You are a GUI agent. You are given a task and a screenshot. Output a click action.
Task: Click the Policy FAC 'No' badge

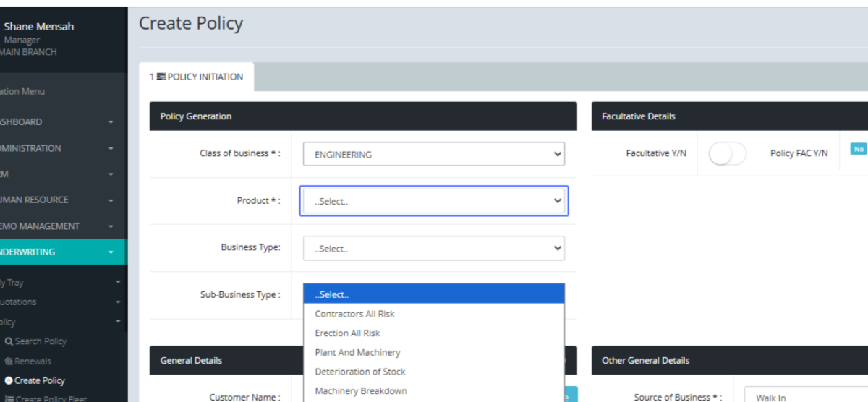(859, 149)
